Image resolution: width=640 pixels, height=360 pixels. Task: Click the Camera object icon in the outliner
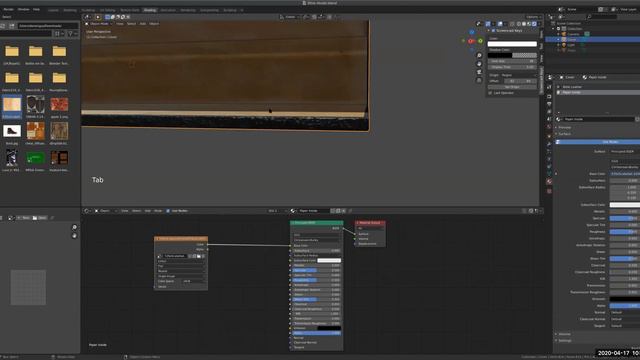coord(564,34)
